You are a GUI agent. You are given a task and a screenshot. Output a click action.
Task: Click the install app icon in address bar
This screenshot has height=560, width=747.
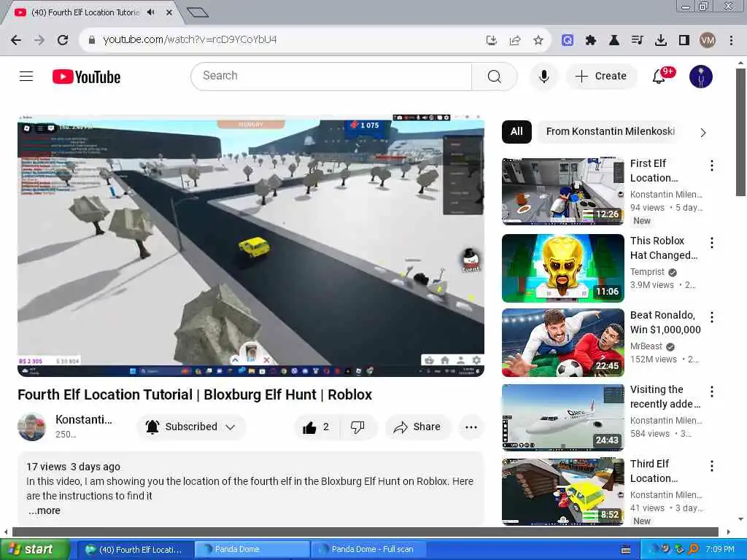(x=492, y=41)
